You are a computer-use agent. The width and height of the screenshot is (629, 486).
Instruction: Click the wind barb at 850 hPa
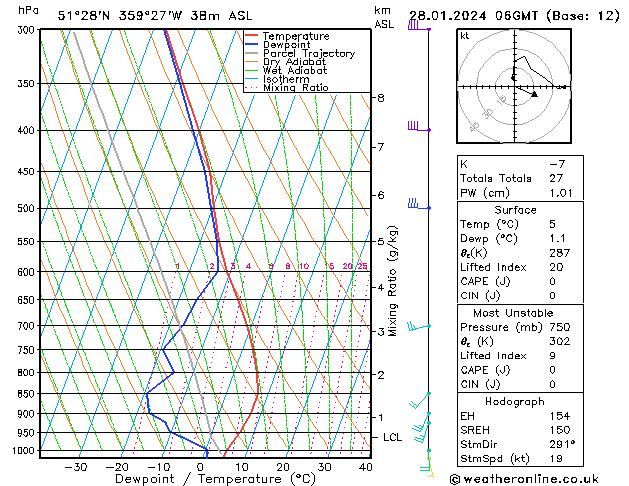tap(420, 401)
